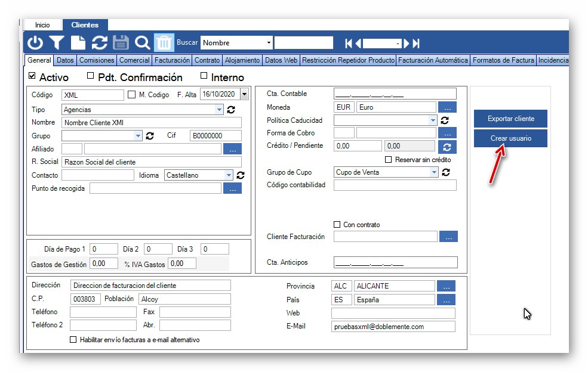Image resolution: width=588 pixels, height=372 pixels.
Task: Open the Contrato tab
Action: (207, 60)
